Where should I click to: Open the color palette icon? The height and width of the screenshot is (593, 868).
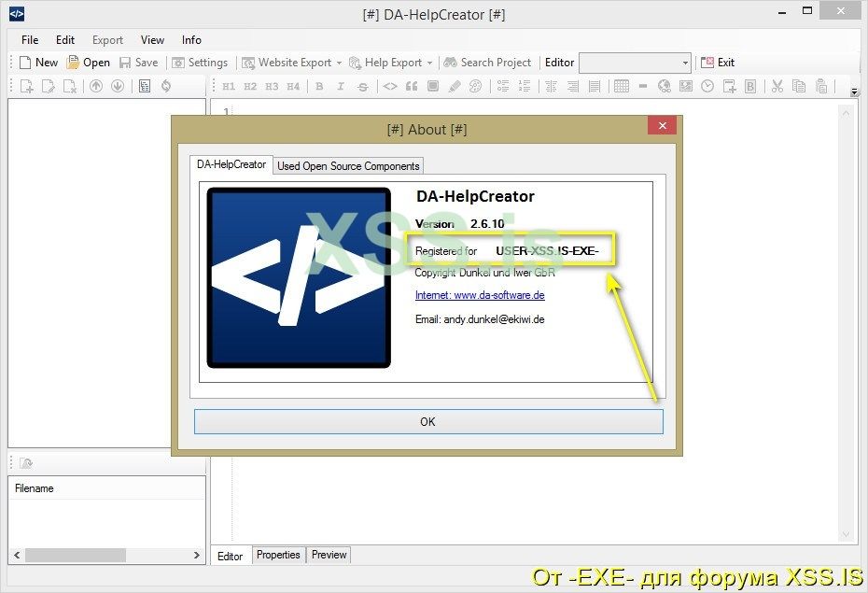coord(475,86)
